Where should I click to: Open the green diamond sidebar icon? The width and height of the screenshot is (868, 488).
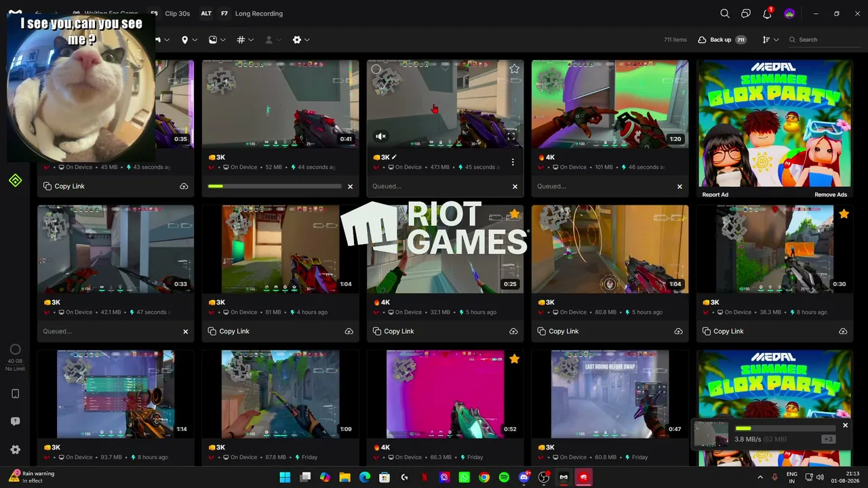15,180
